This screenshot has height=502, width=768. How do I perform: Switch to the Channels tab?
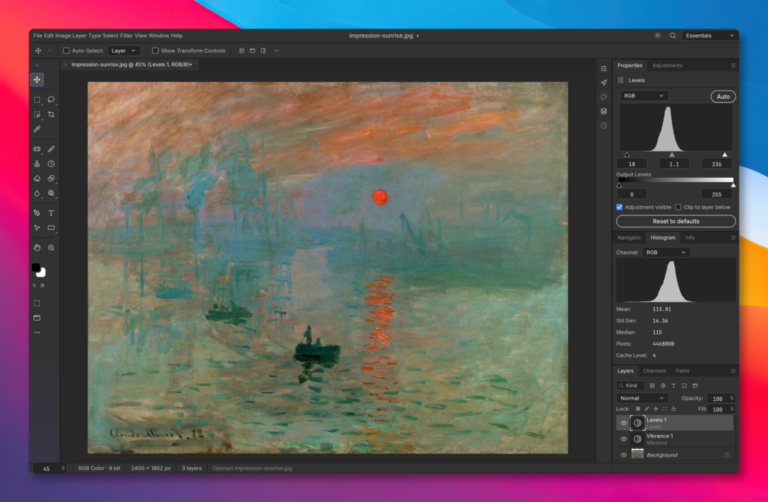[654, 371]
